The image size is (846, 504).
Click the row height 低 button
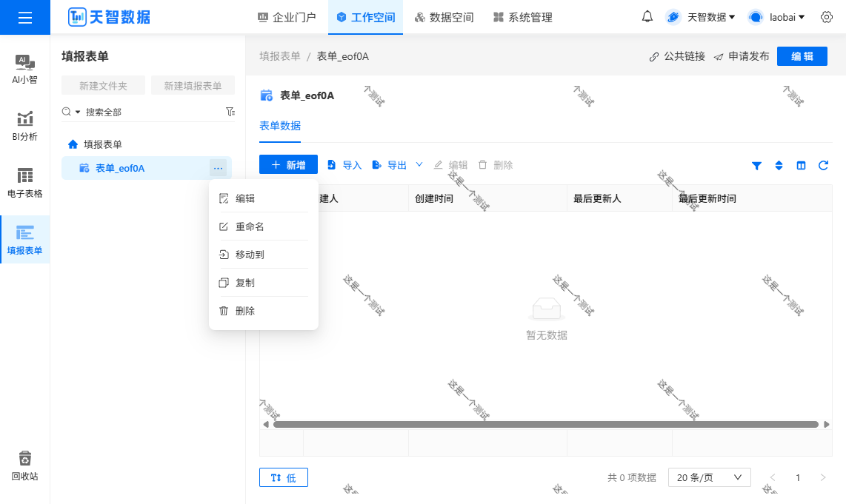(x=283, y=477)
